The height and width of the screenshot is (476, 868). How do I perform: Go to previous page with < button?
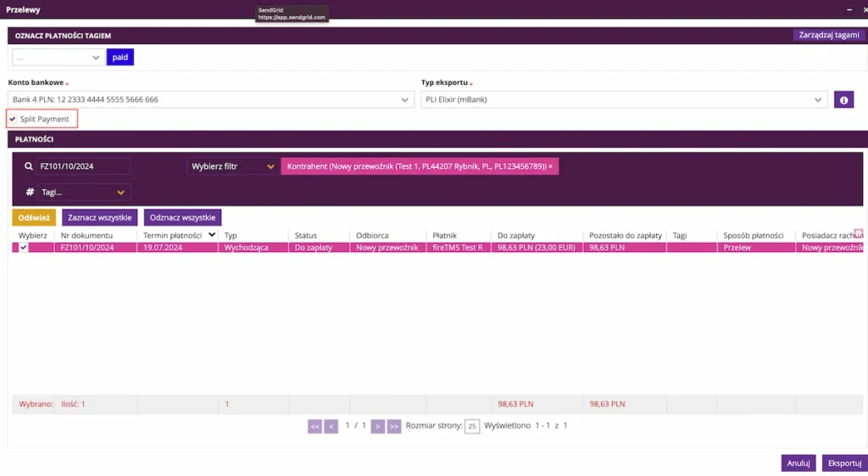331,426
